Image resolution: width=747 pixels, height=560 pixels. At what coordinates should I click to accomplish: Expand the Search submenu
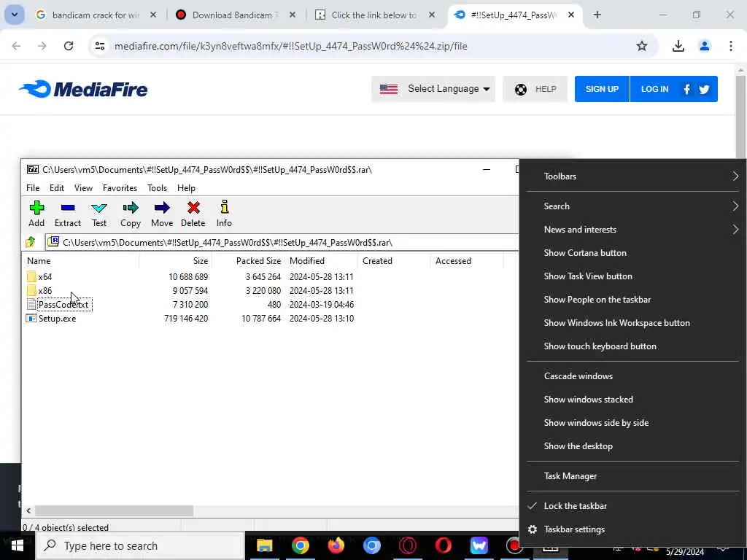[632, 206]
